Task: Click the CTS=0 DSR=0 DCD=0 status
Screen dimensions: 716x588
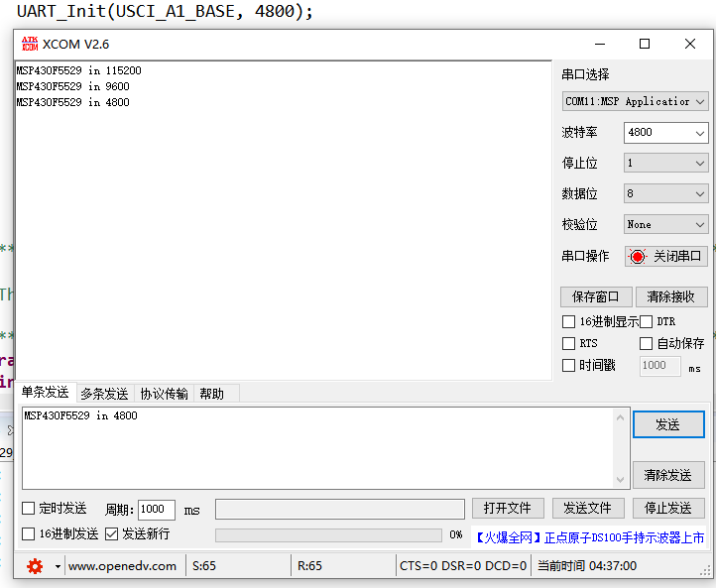Action: [463, 566]
